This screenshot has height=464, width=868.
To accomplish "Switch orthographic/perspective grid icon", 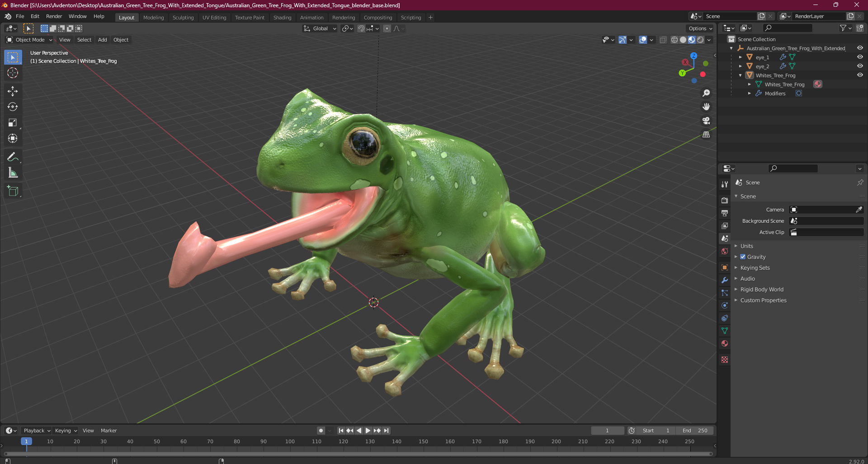I will click(x=706, y=135).
